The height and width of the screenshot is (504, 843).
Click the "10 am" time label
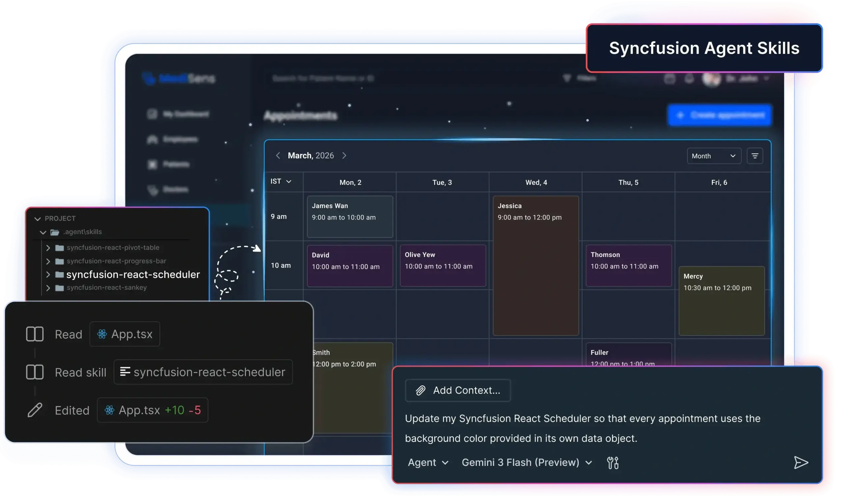(x=281, y=265)
